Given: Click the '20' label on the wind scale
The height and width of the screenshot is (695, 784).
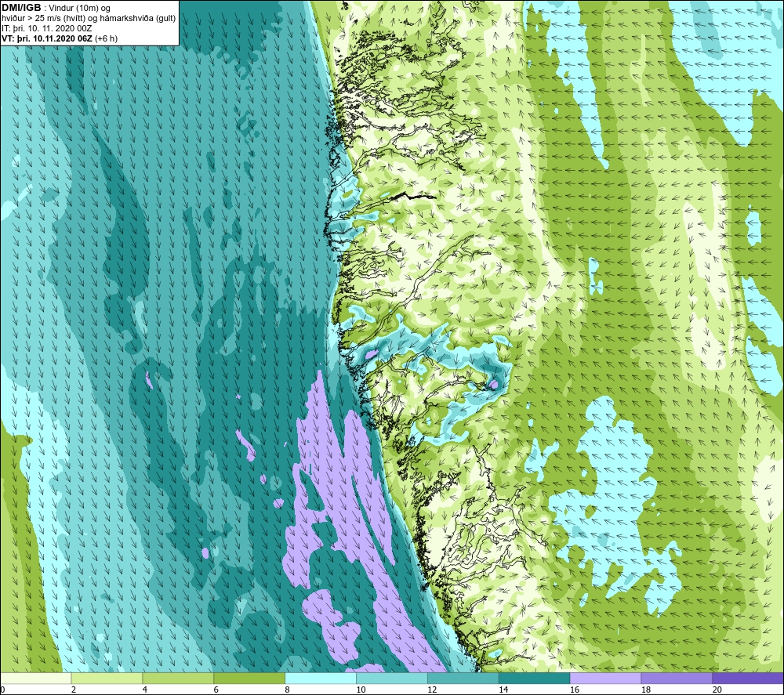Looking at the screenshot, I should click(717, 690).
